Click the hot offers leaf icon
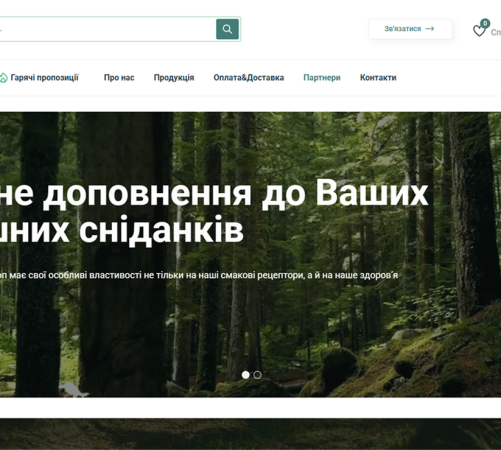Screen dimensions: 501x450 click(x=3, y=78)
